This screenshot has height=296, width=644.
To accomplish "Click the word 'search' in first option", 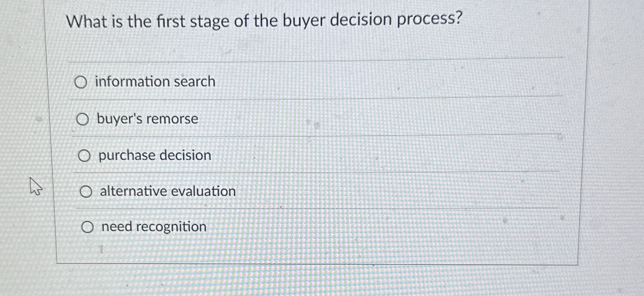I will pyautogui.click(x=195, y=82).
